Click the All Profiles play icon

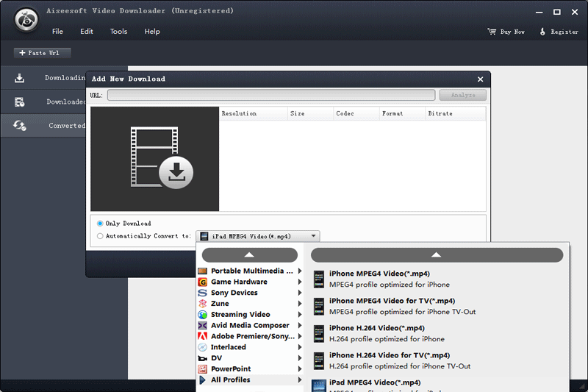tap(203, 379)
